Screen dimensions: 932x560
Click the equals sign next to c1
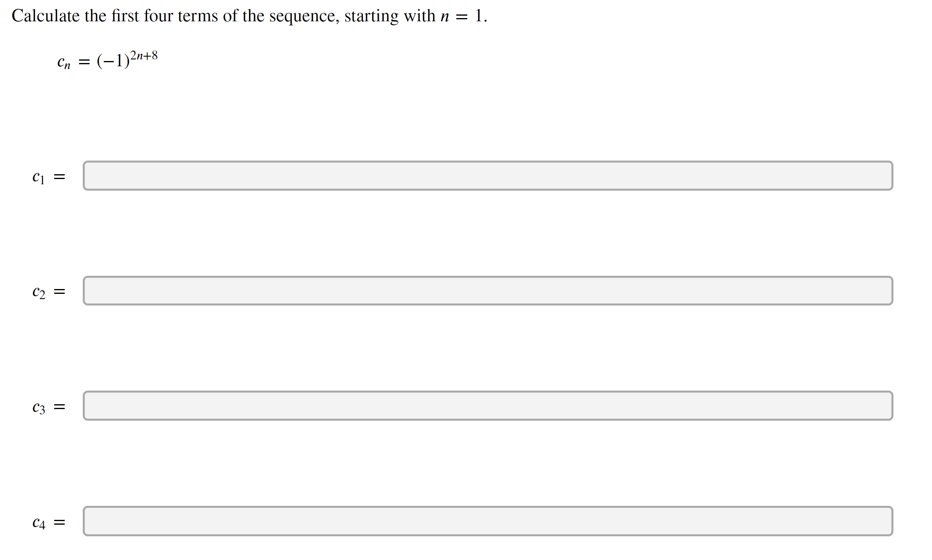pos(59,175)
